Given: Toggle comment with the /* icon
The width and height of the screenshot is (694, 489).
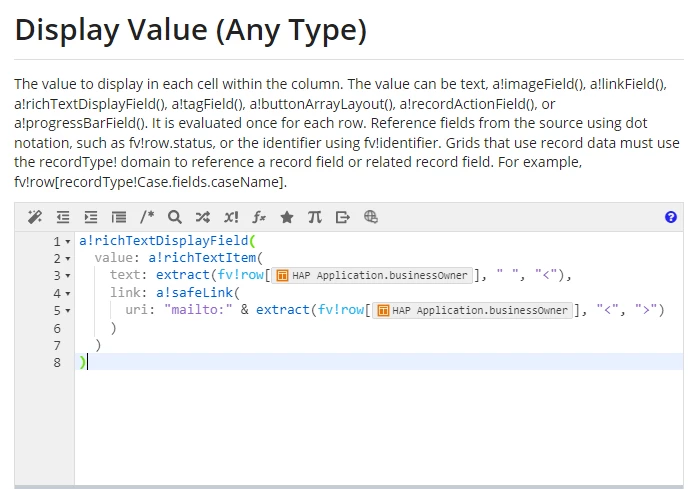Looking at the screenshot, I should [147, 217].
